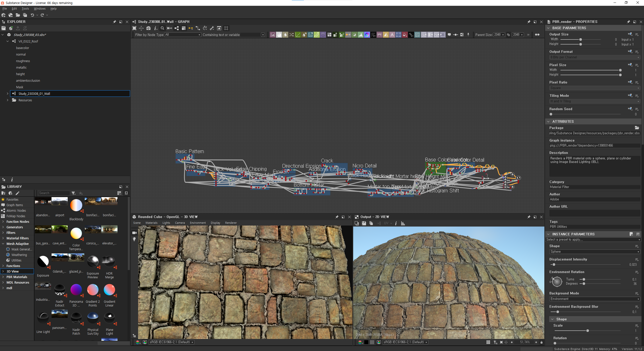Open the Tools menu
The height and width of the screenshot is (351, 644).
[25, 9]
